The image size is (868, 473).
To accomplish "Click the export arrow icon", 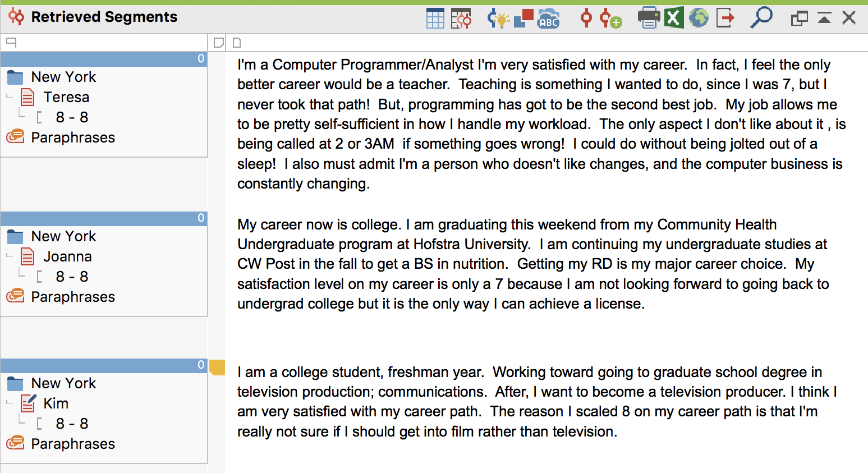I will [725, 18].
